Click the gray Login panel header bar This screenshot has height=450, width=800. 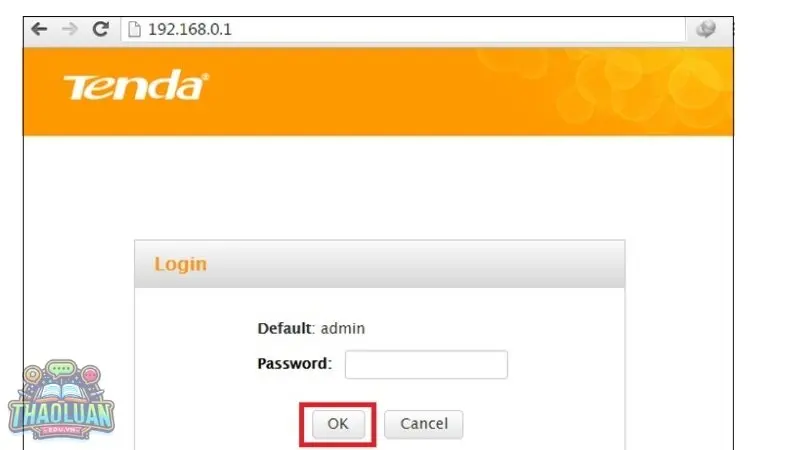pos(380,264)
